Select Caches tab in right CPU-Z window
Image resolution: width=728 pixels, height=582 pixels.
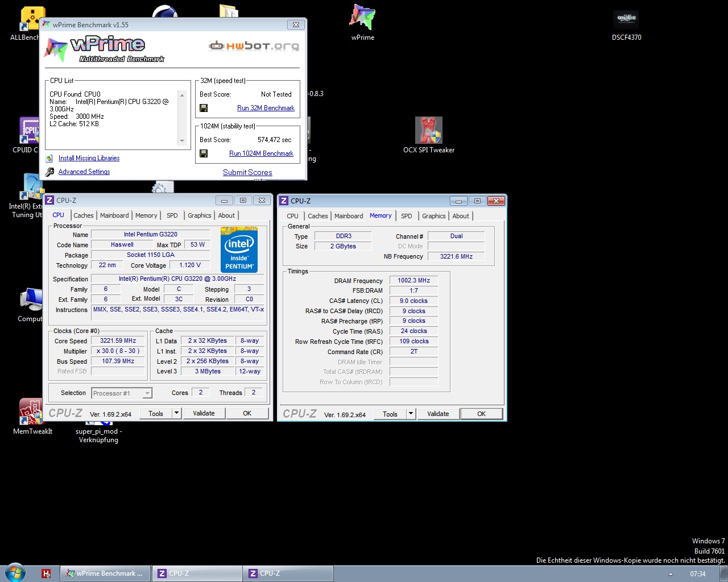click(x=318, y=216)
